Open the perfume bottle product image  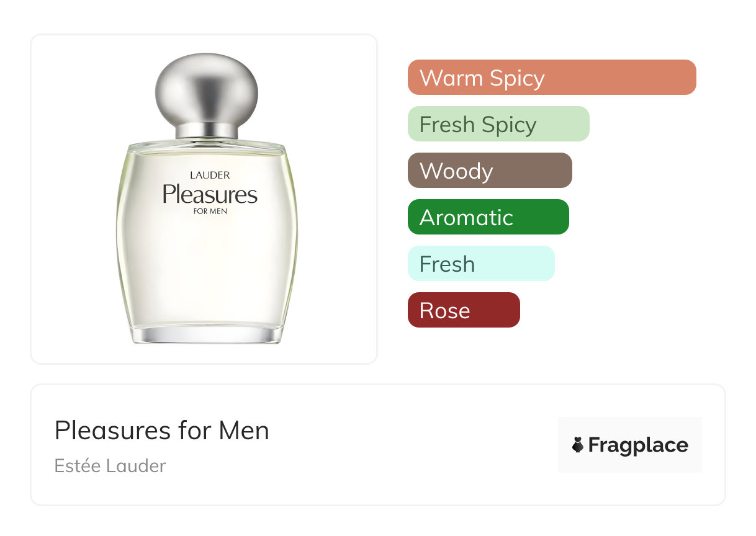207,199
